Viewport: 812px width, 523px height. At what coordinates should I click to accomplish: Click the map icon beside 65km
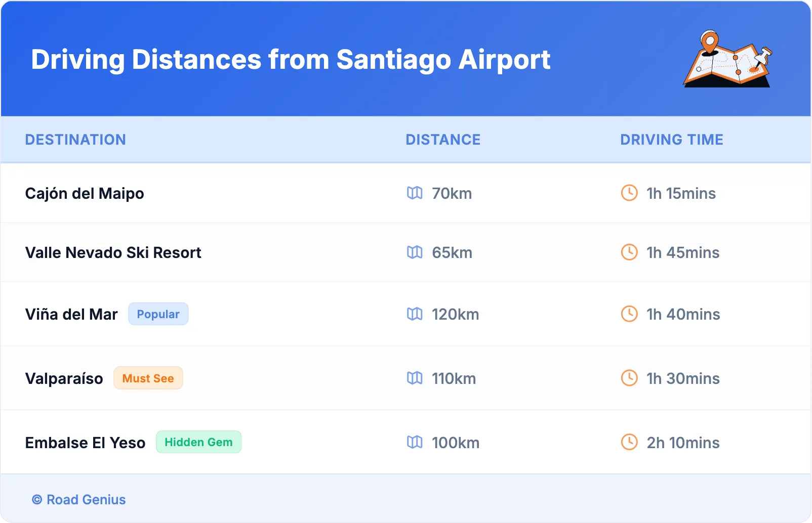(x=415, y=252)
